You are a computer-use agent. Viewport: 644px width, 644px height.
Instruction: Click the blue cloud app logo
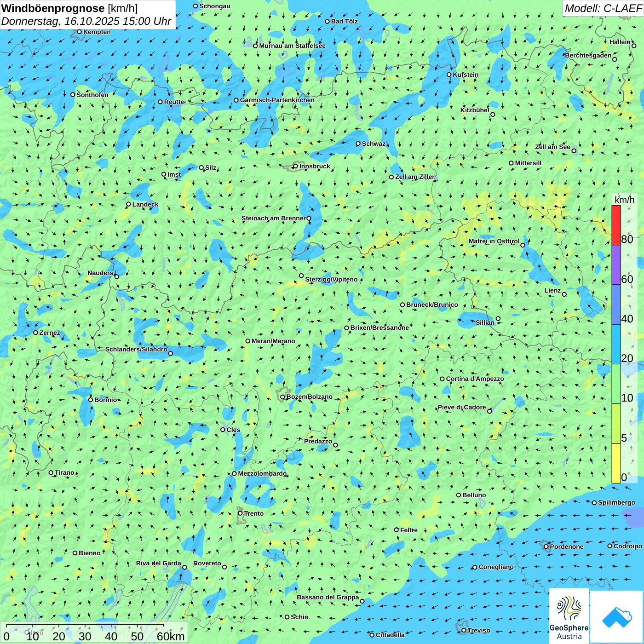tap(617, 617)
